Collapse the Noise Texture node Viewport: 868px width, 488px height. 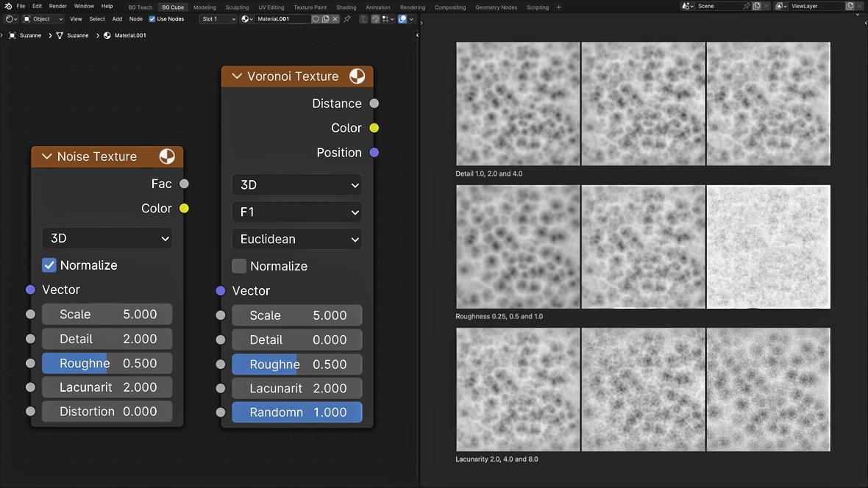[x=47, y=157]
